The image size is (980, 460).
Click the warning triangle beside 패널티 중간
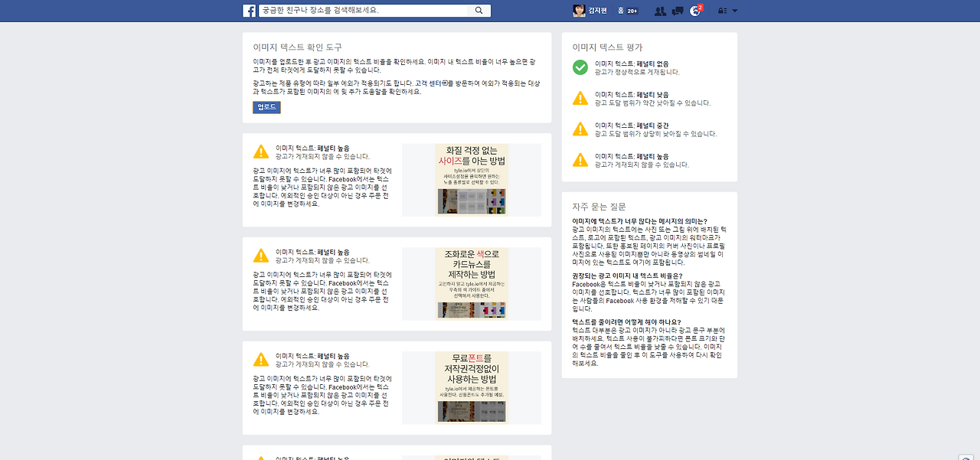click(x=580, y=129)
